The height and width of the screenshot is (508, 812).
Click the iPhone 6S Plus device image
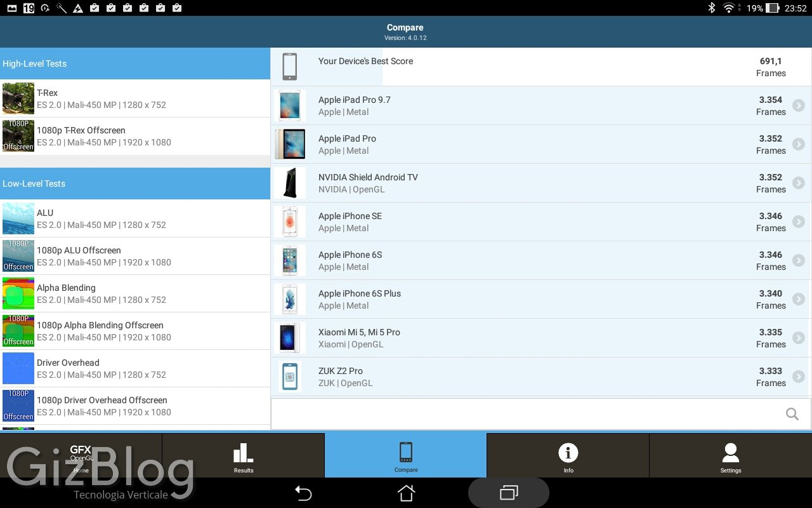290,299
